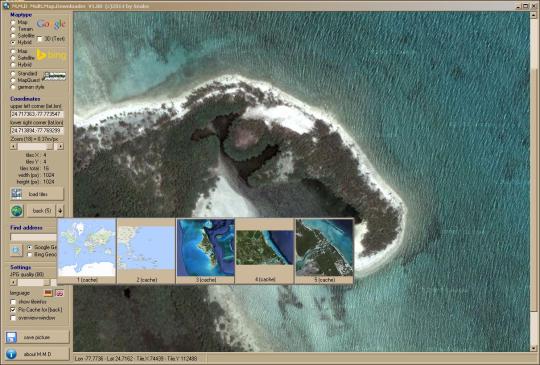The image size is (540, 365).
Task: Select Bing Hybrid map type
Action: point(13,65)
